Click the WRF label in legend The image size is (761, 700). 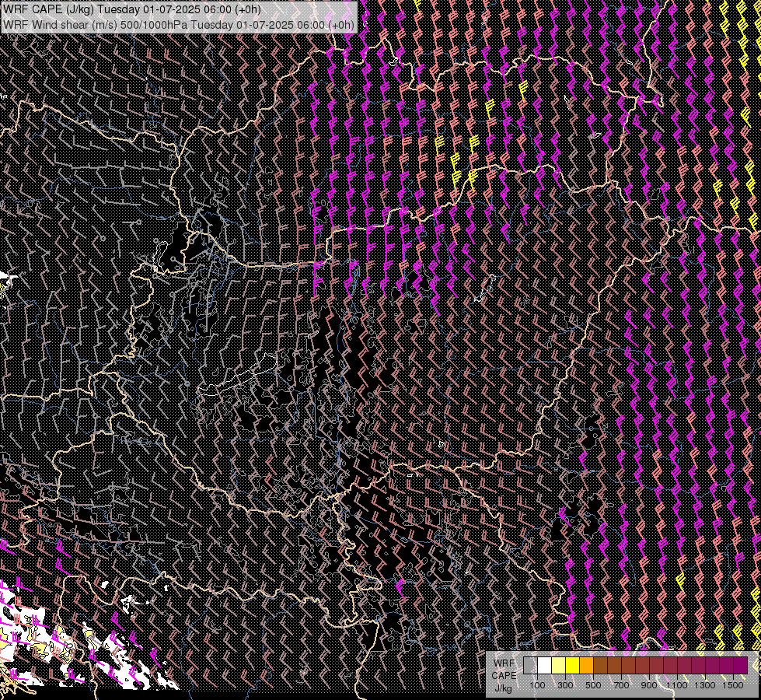click(x=504, y=663)
